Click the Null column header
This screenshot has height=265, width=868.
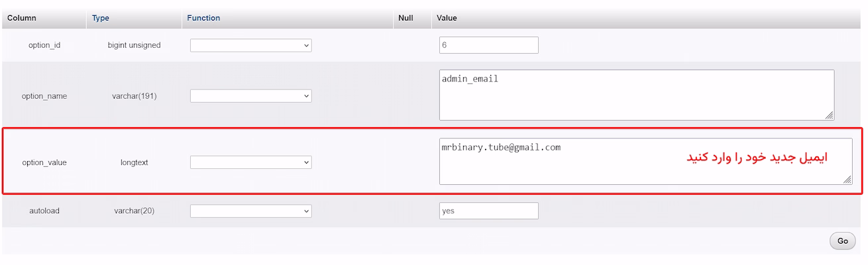coord(406,18)
